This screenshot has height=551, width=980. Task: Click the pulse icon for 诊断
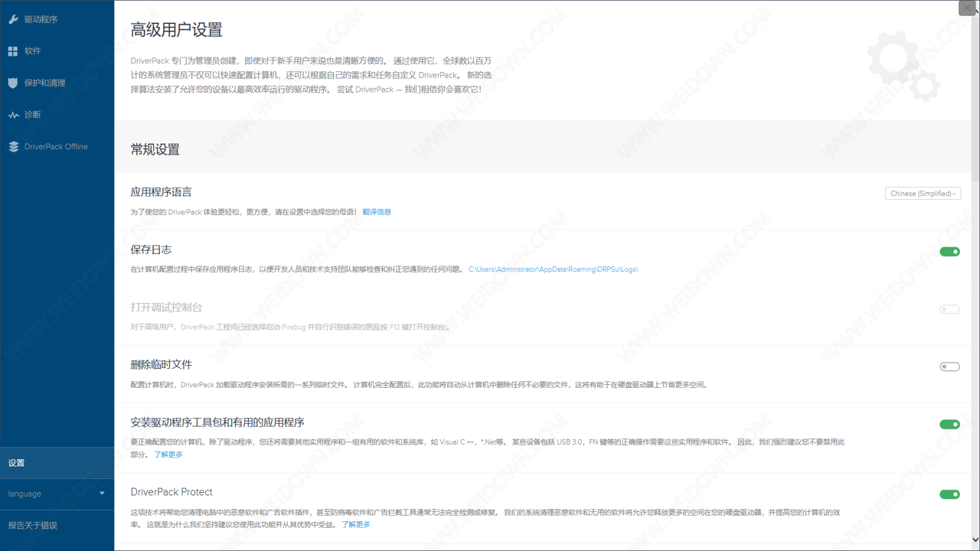pos(13,115)
